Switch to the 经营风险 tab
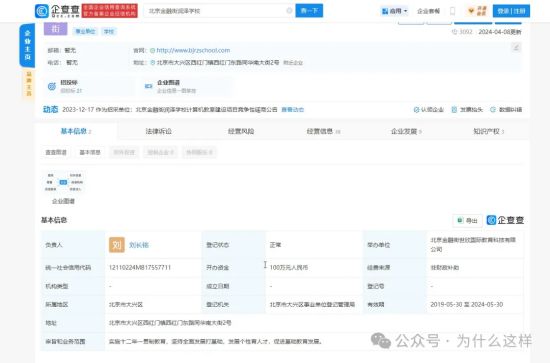 [x=241, y=131]
